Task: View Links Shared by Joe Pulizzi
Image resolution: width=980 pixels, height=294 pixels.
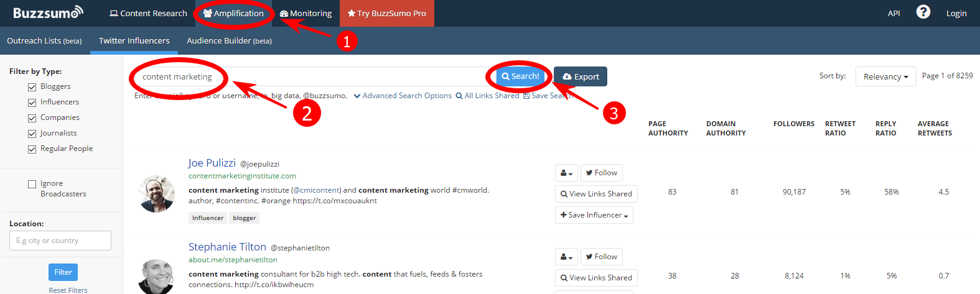Action: [596, 194]
